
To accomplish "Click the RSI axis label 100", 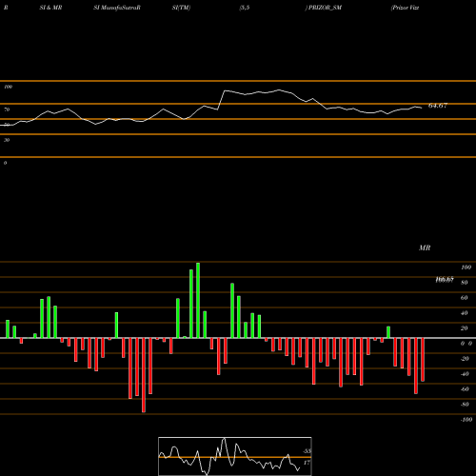I will coord(8,87).
